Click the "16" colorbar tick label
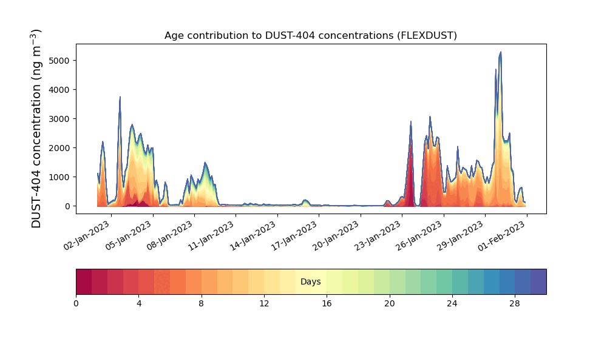 (327, 304)
